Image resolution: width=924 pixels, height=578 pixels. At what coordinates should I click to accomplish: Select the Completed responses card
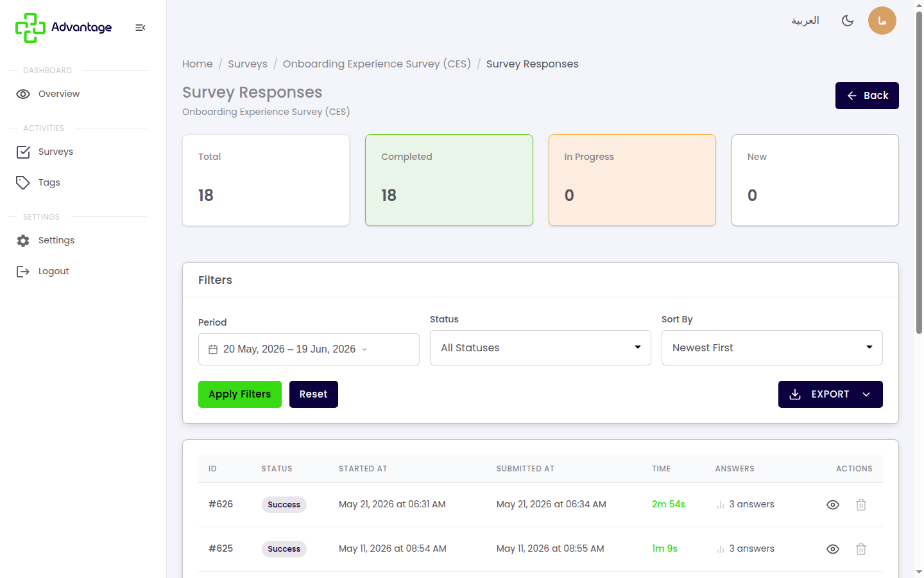pos(449,180)
